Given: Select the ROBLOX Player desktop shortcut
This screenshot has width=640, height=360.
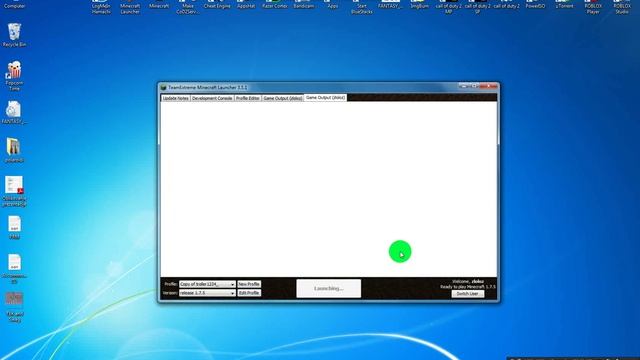Looking at the screenshot, I should [x=593, y=7].
